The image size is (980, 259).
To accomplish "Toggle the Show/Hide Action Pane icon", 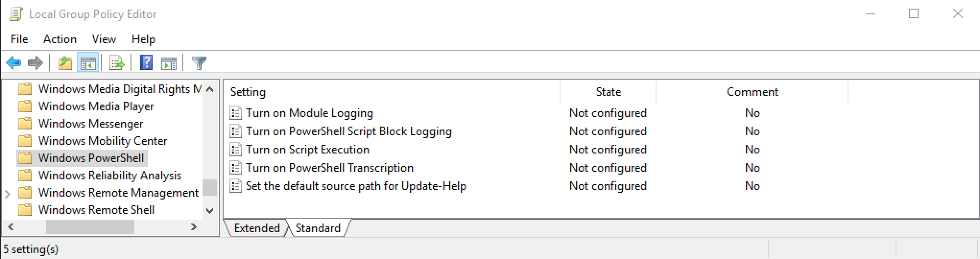I will pyautogui.click(x=168, y=63).
